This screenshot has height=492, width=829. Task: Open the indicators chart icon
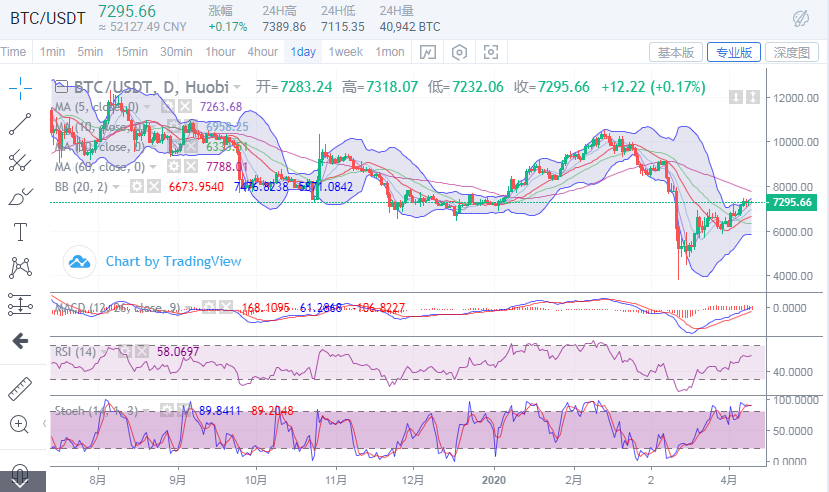428,52
